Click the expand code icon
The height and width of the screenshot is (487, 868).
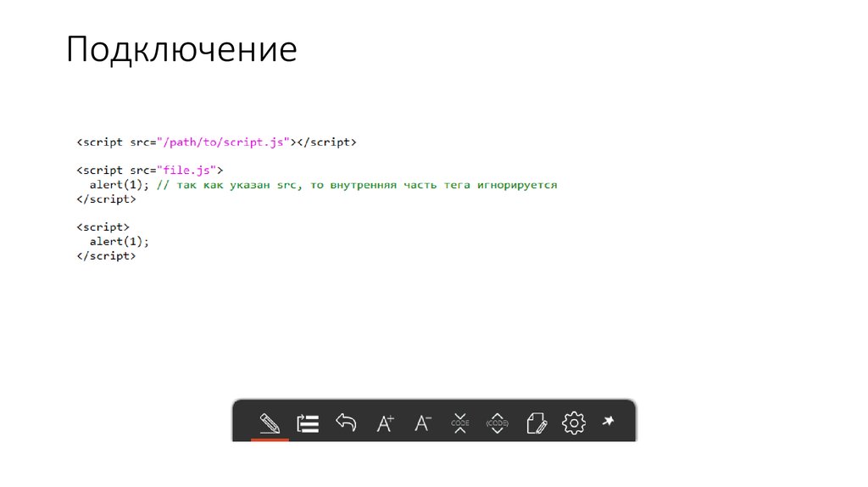(x=497, y=423)
